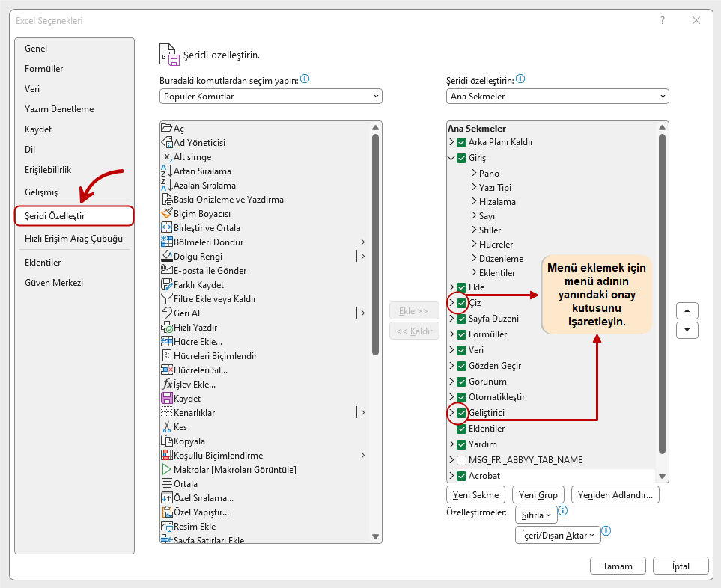Choose the Azalan Sıralama sort icon

pos(166,185)
